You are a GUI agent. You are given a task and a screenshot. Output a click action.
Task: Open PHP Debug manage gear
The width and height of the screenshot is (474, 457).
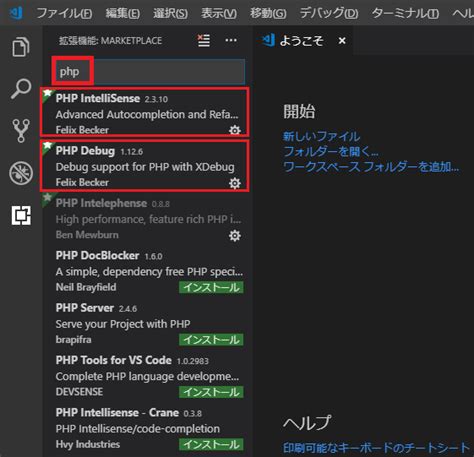[235, 183]
